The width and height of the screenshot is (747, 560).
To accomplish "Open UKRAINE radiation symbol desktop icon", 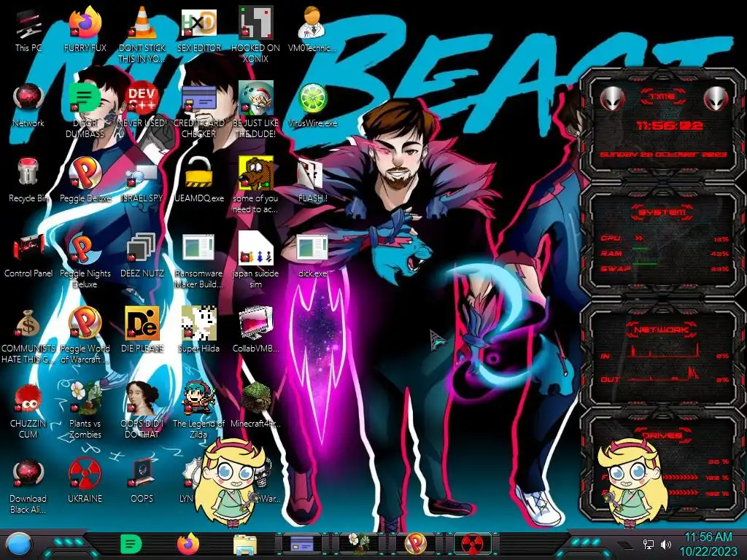I will coord(85,474).
